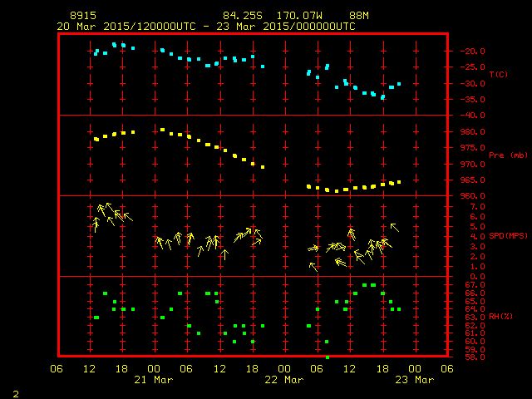Click the number 2 in bottom-left corner
Image resolution: width=532 pixels, height=399 pixels.
[15, 392]
